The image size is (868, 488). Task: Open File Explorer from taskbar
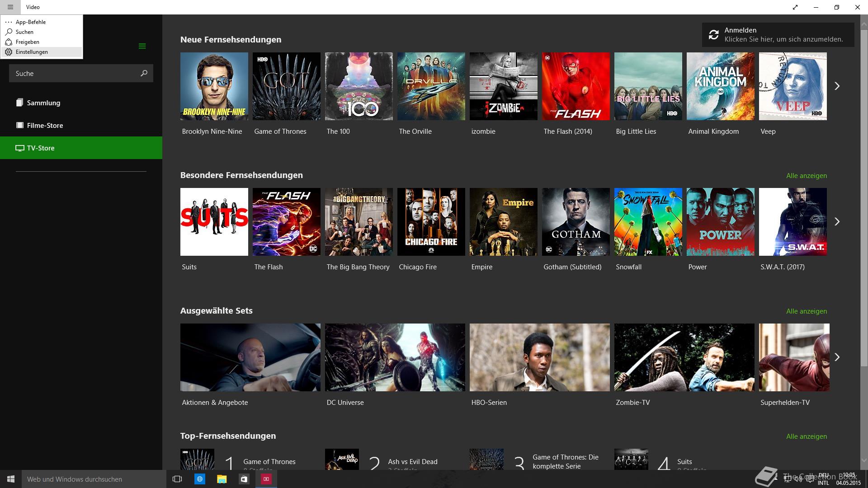[222, 479]
